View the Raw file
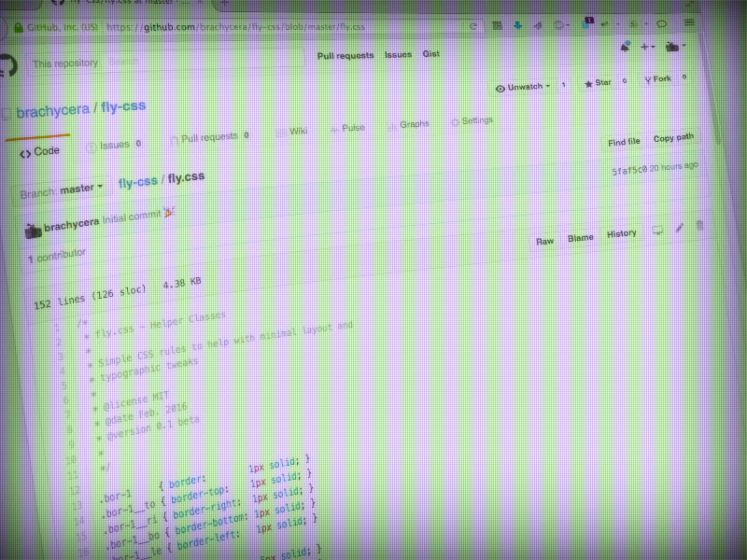The image size is (747, 560). pos(544,242)
